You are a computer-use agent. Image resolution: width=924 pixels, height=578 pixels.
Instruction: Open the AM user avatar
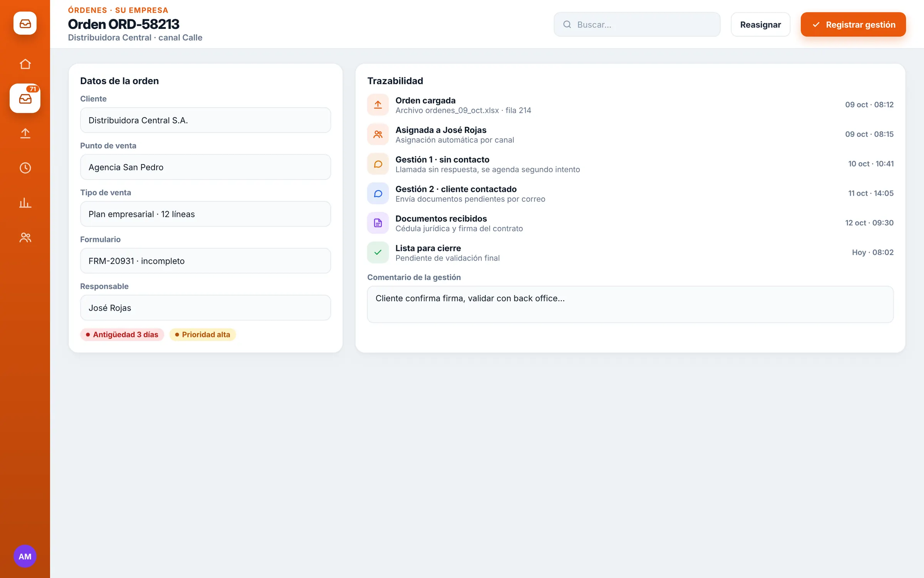tap(25, 556)
